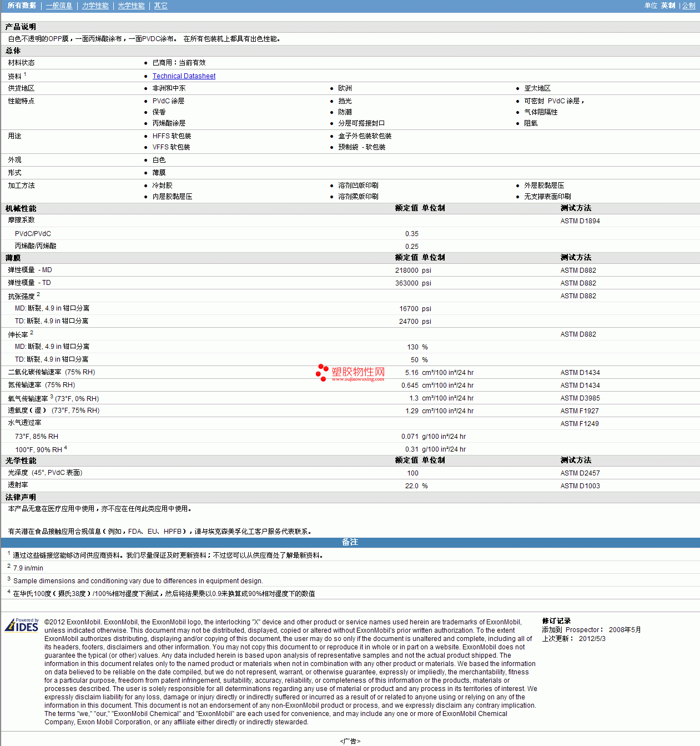Select the VFFS 软包装 use
700x746 pixels.
point(171,147)
